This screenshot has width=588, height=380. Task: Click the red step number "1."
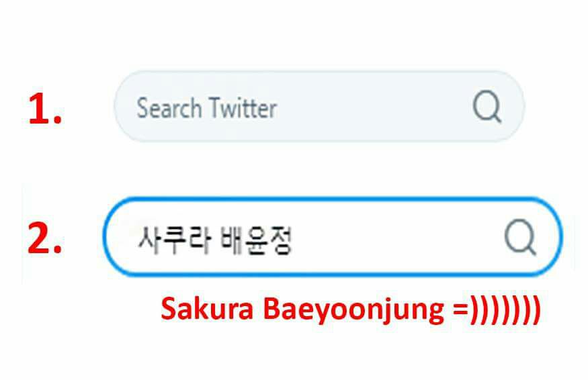click(44, 109)
